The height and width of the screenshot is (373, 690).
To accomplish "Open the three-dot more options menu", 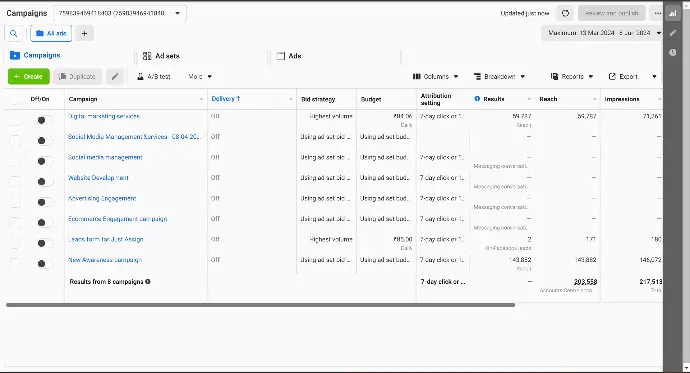I will (657, 13).
